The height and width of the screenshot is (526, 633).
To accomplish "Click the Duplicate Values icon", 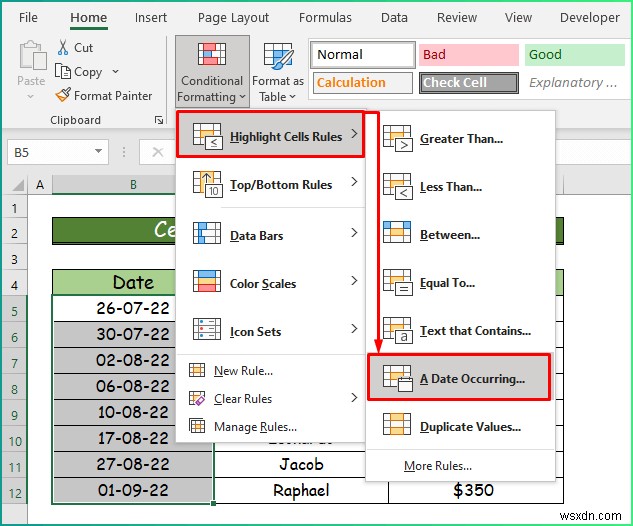I will [x=397, y=424].
